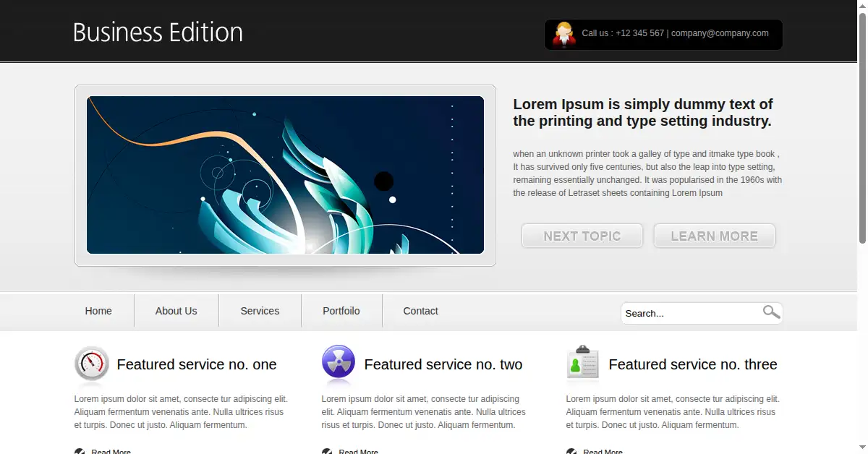Focus the Search input field

(691, 313)
